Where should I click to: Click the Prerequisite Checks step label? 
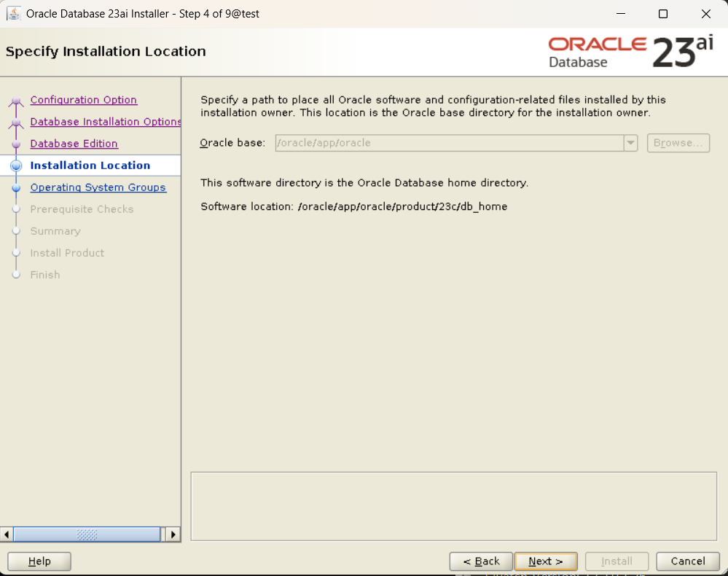pyautogui.click(x=82, y=209)
